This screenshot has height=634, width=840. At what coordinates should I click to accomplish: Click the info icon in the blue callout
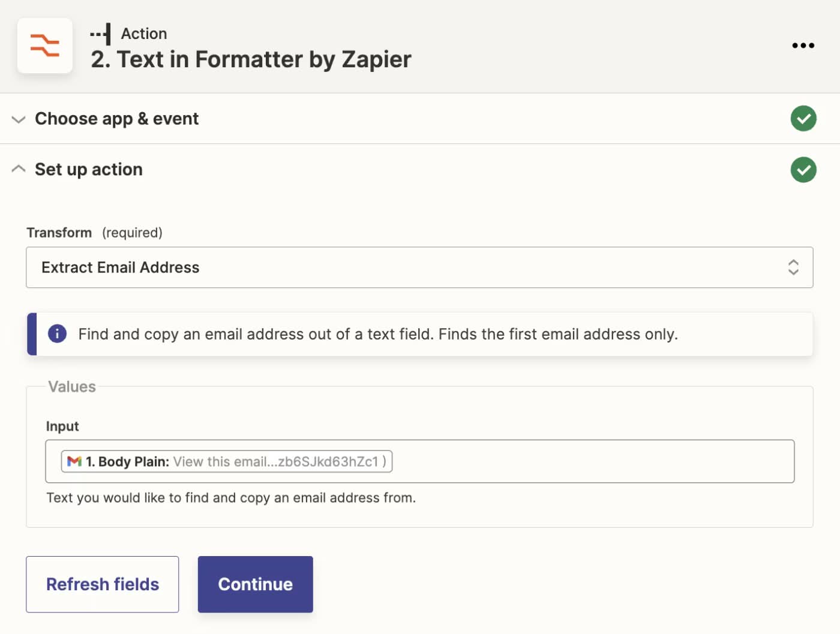[57, 334]
